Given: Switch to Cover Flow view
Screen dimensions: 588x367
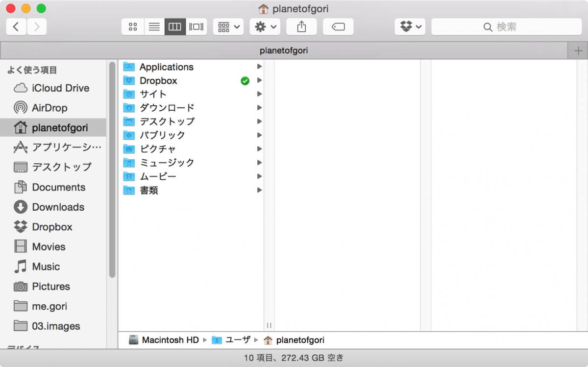Looking at the screenshot, I should (196, 26).
